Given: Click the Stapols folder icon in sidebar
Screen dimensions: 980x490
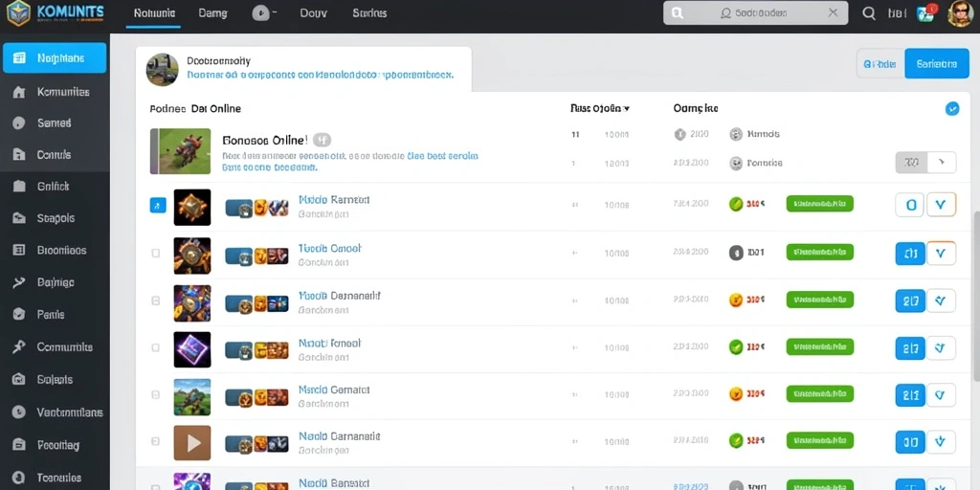Looking at the screenshot, I should click(19, 218).
